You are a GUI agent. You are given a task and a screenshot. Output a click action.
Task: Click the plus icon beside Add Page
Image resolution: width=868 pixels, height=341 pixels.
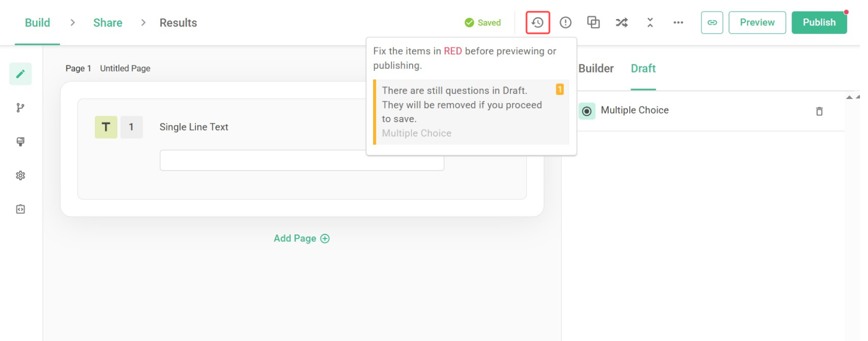pos(325,238)
